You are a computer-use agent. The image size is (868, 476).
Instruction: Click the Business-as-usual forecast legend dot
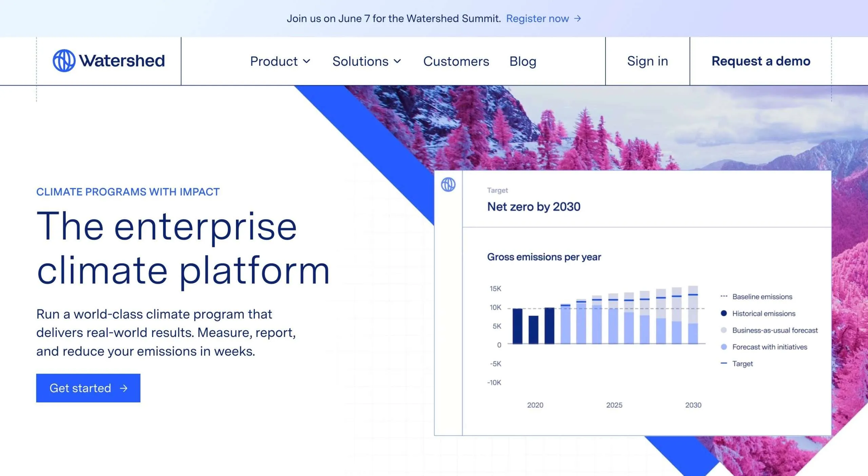pyautogui.click(x=724, y=330)
